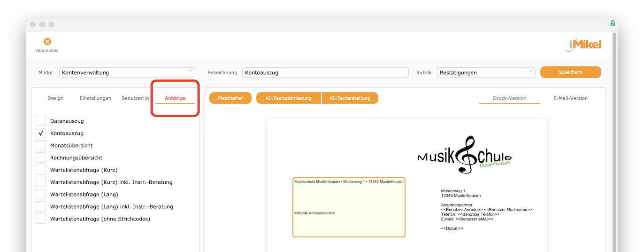Click the orange Abbrechen cancel icon
This screenshot has width=644, height=252.
click(x=47, y=42)
